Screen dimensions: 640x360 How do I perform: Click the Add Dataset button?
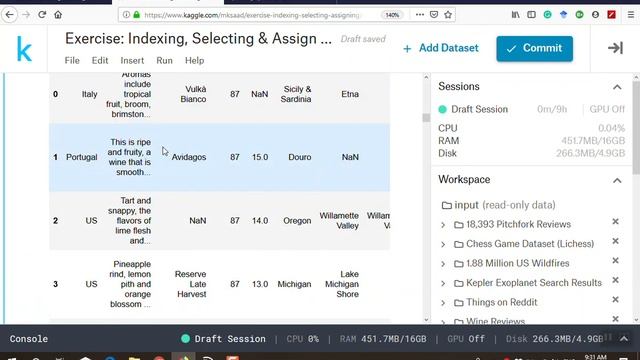coord(440,48)
